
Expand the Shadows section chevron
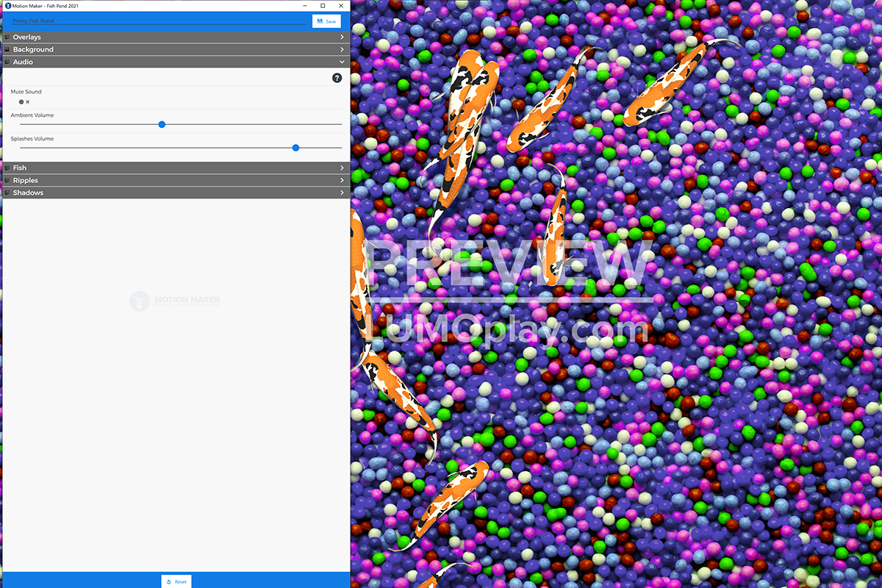point(342,193)
